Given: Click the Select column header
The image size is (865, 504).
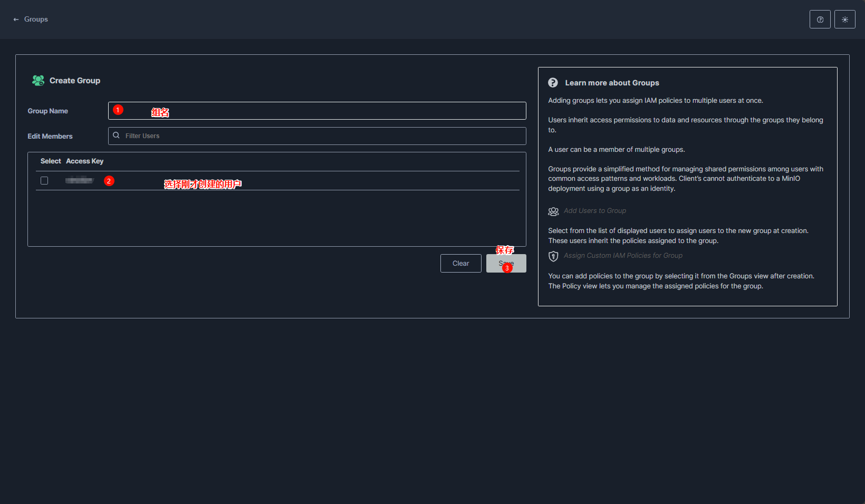Looking at the screenshot, I should coord(51,161).
